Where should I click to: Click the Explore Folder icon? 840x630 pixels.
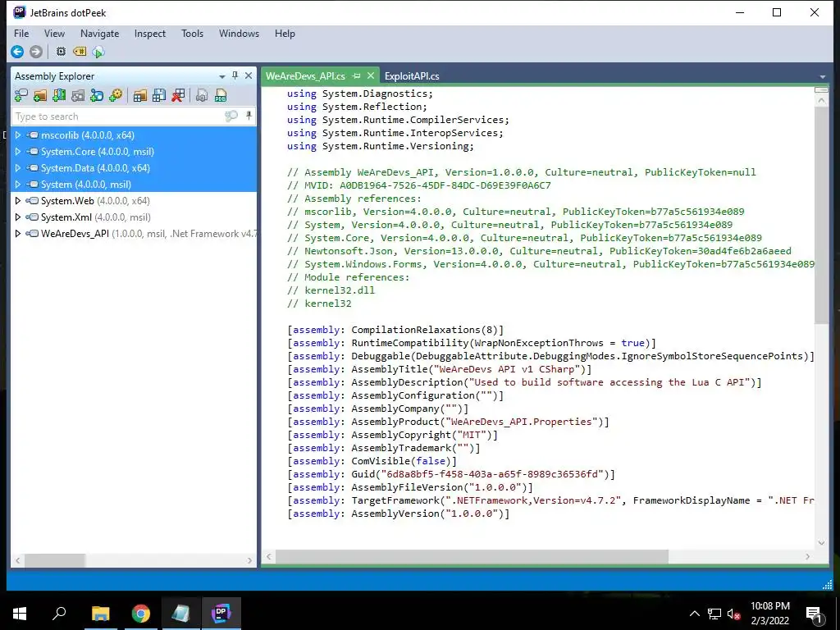pyautogui.click(x=39, y=95)
